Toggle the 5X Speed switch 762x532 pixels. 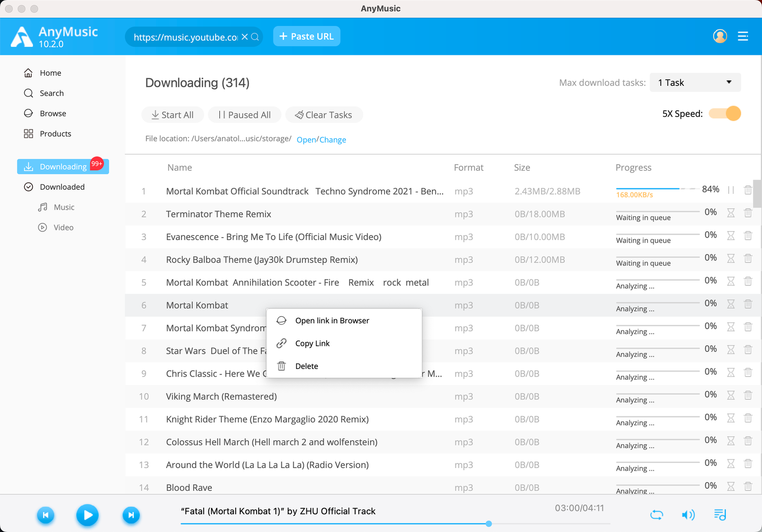(x=725, y=114)
